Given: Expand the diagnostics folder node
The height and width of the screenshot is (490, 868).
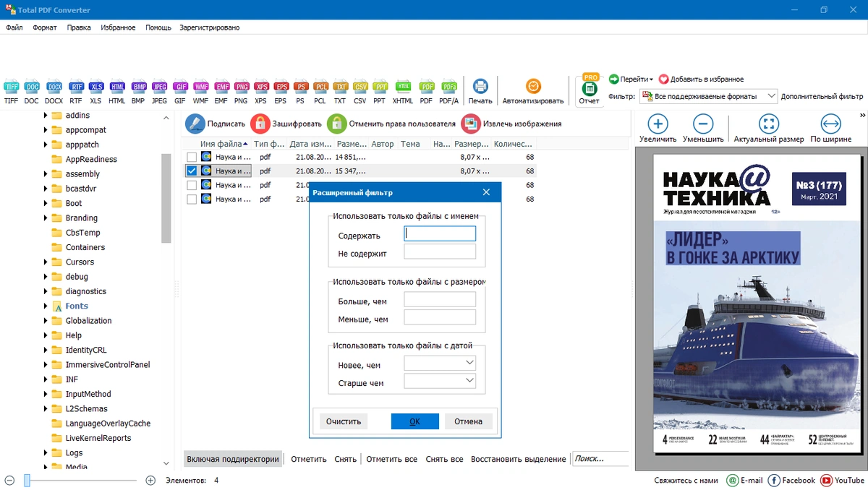Looking at the screenshot, I should click(46, 291).
